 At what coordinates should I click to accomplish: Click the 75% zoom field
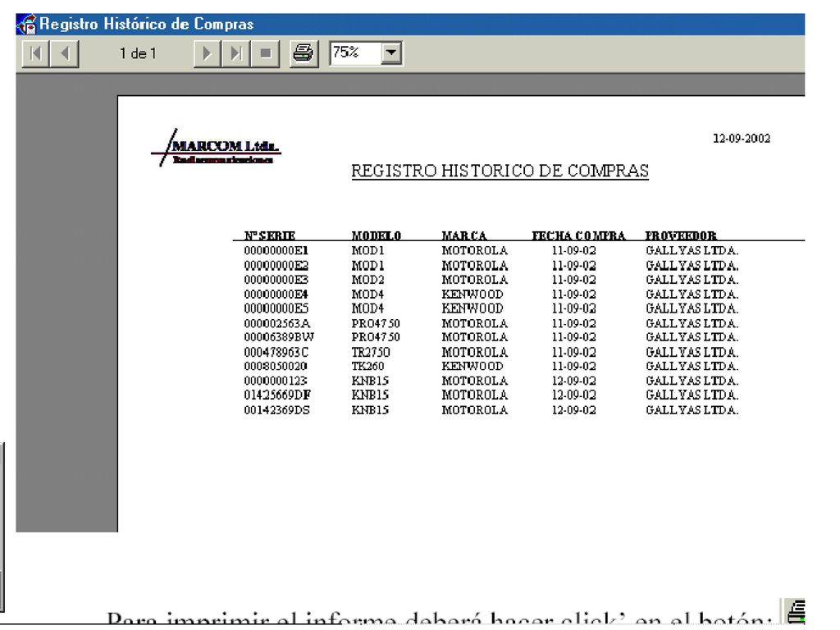tap(355, 53)
